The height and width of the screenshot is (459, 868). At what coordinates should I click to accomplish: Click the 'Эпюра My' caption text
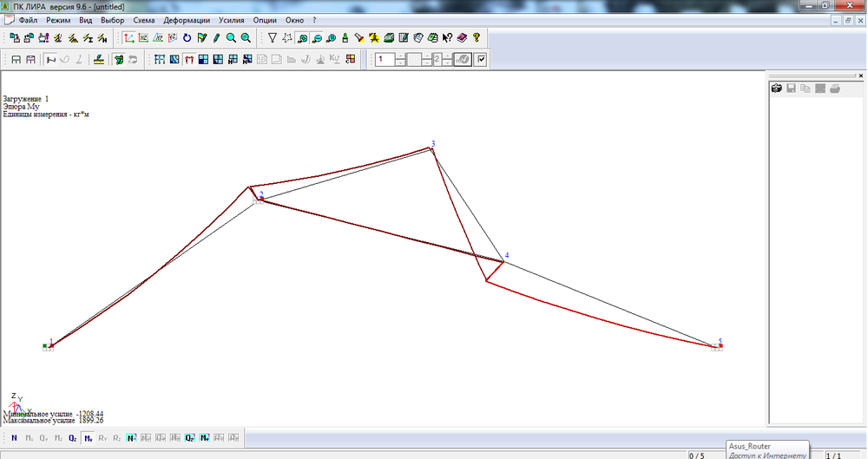click(x=21, y=107)
